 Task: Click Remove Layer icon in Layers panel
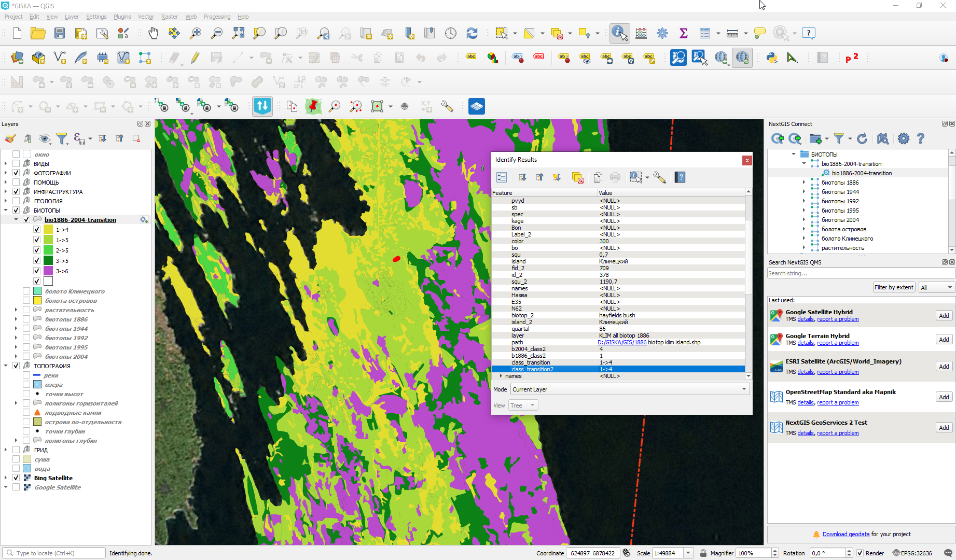point(136,138)
